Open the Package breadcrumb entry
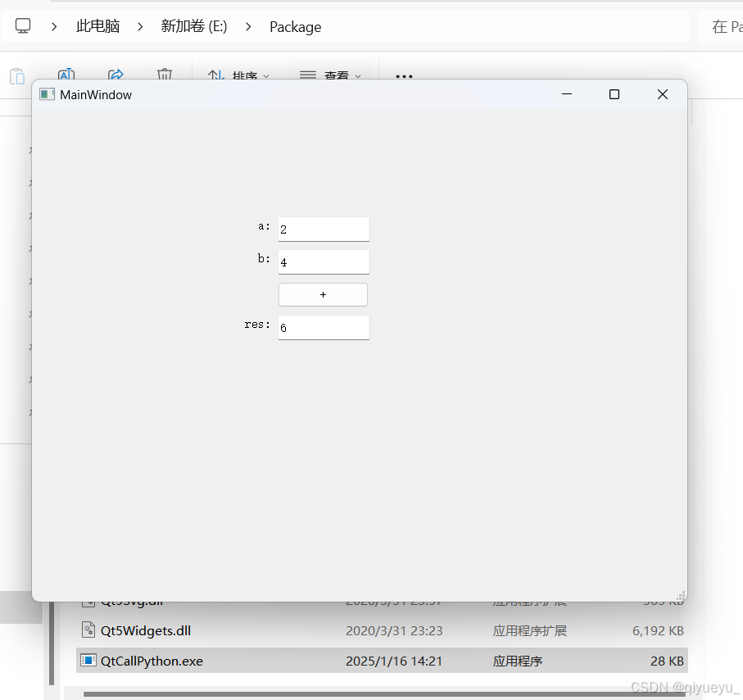The width and height of the screenshot is (743, 700). (x=294, y=26)
